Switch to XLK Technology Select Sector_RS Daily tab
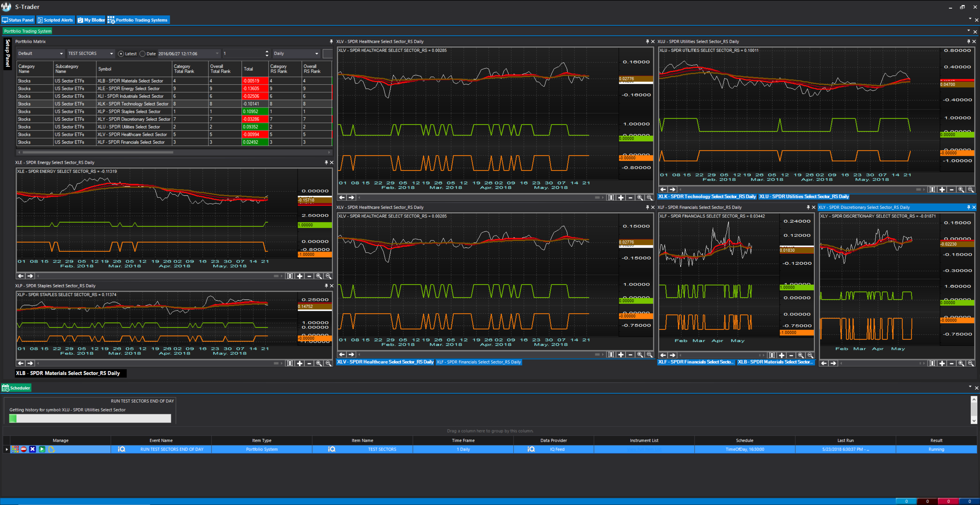 tap(707, 196)
